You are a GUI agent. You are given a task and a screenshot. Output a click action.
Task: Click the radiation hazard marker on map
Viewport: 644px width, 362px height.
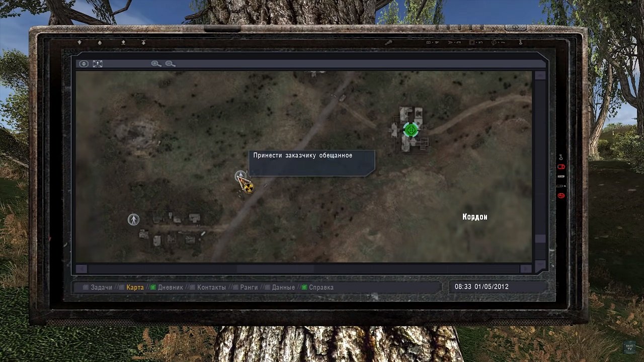coord(248,188)
